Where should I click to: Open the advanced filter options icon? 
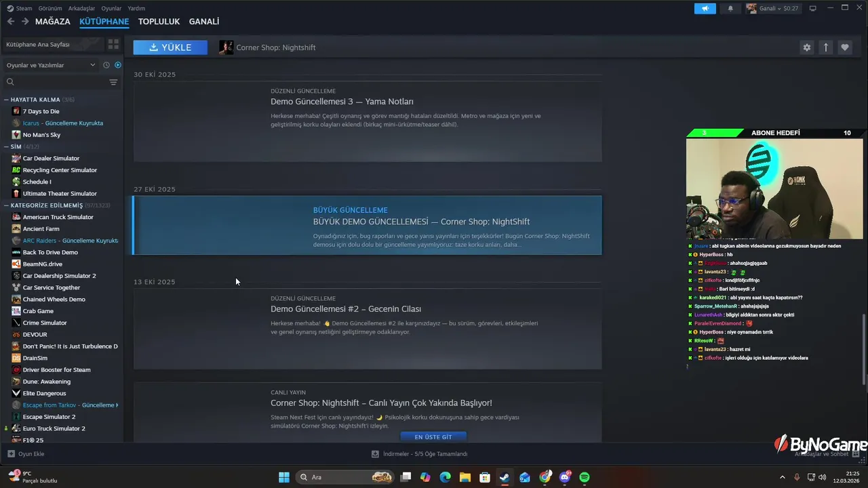(x=113, y=82)
